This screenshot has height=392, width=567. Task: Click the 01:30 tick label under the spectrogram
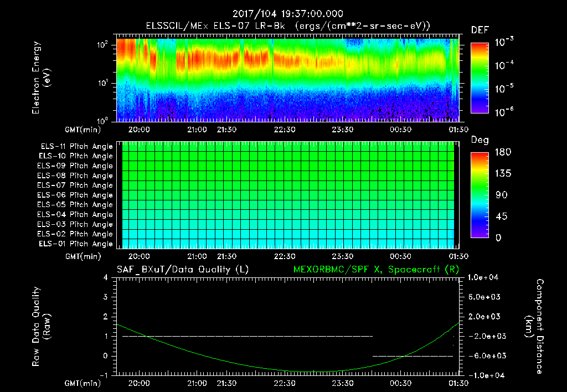(x=458, y=130)
